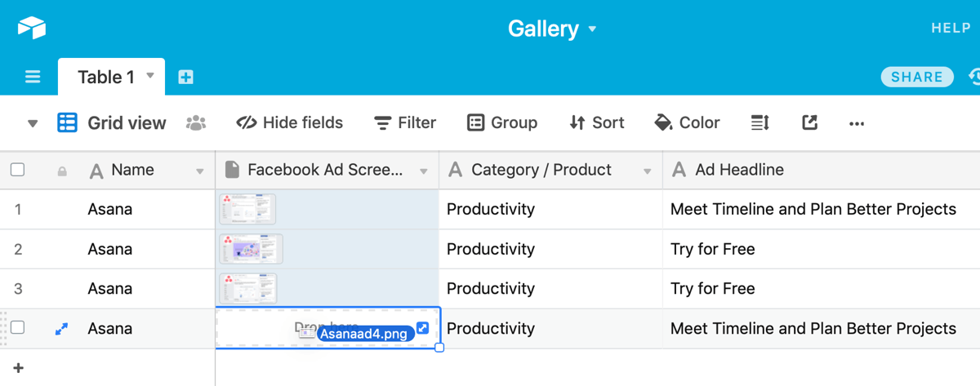Open Category / Product field dropdown arrow
980x386 pixels.
click(x=648, y=171)
